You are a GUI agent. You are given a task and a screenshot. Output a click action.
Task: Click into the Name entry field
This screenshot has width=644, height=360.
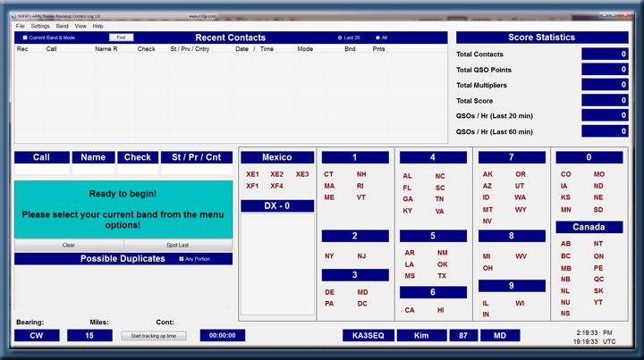click(x=93, y=170)
